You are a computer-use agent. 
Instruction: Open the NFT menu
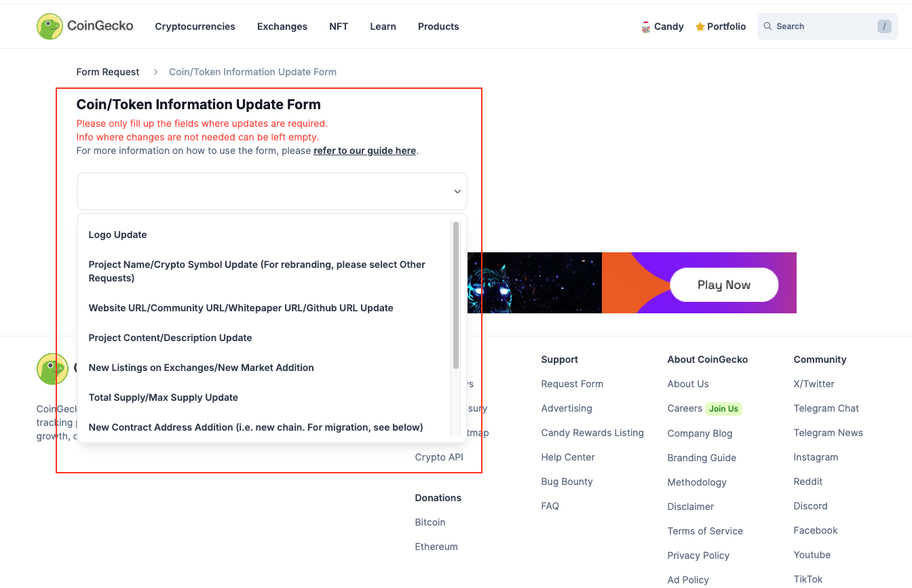tap(339, 26)
